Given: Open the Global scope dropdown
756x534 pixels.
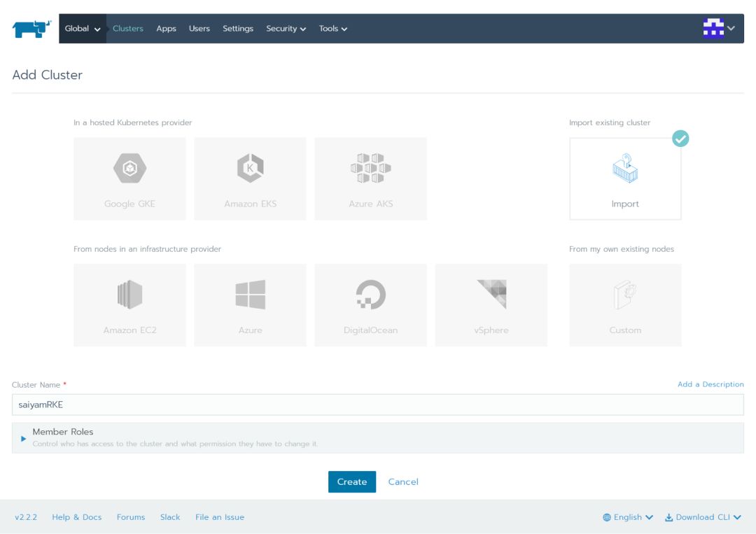Looking at the screenshot, I should (x=83, y=29).
